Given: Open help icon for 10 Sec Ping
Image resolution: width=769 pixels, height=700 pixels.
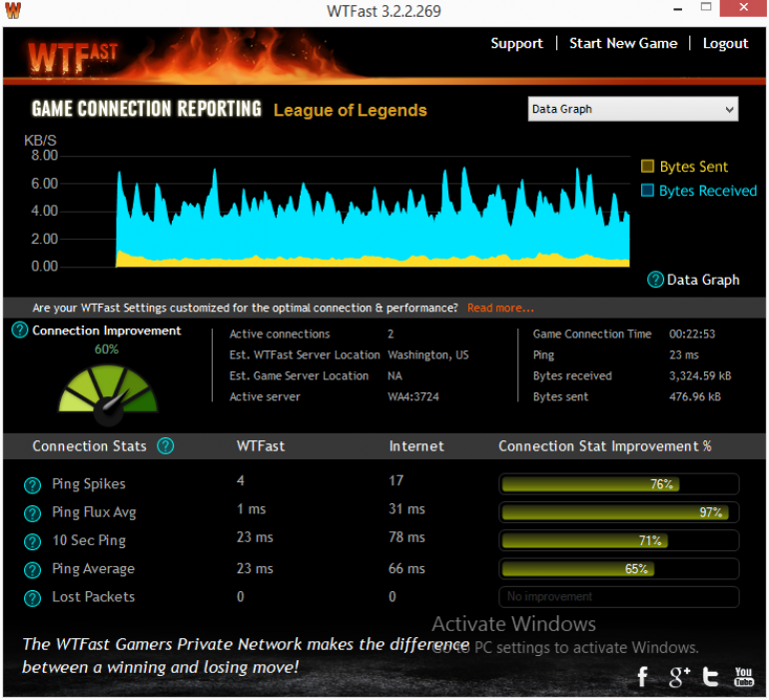Looking at the screenshot, I should click(x=32, y=542).
